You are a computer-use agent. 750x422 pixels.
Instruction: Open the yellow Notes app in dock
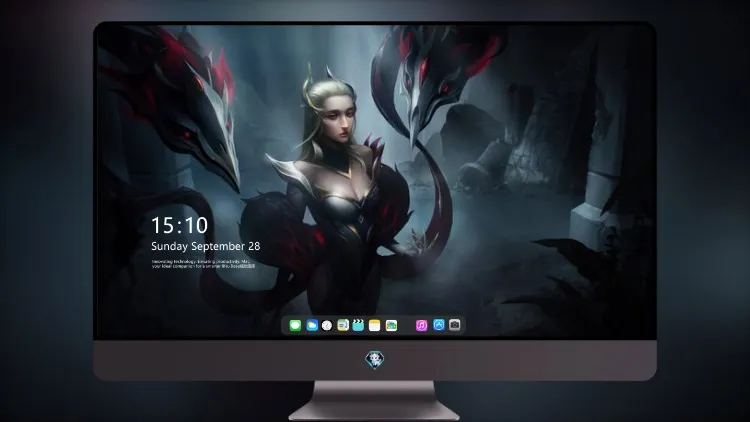[375, 325]
